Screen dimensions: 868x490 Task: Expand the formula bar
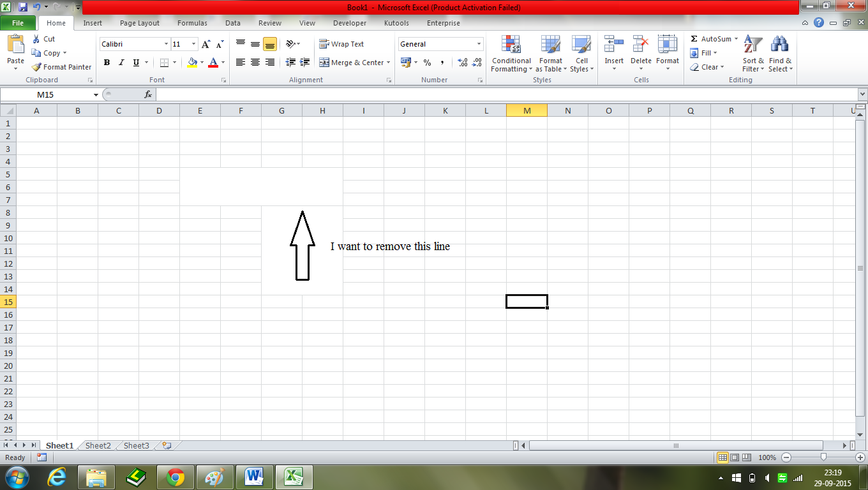pyautogui.click(x=862, y=94)
